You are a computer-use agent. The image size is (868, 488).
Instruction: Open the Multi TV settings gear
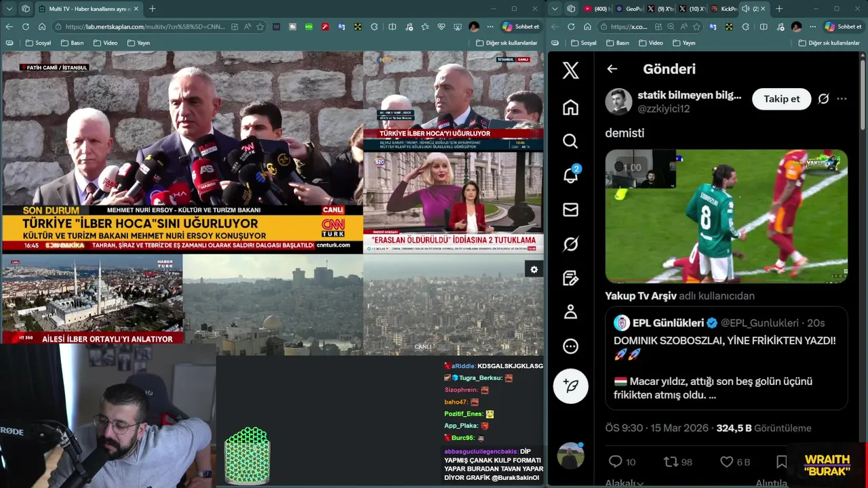pos(534,270)
